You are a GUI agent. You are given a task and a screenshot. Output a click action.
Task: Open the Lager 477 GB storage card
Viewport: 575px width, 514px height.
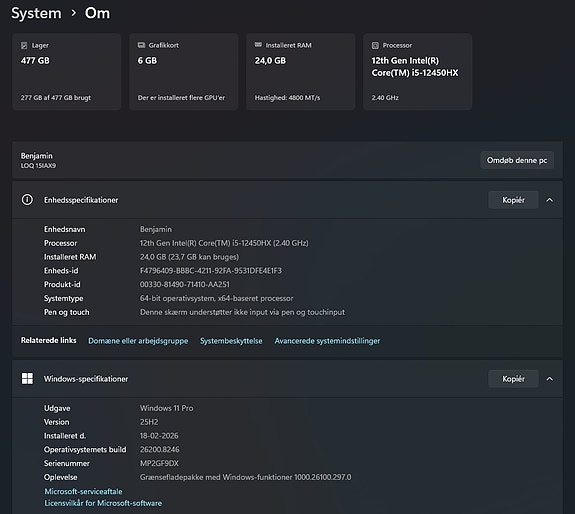(67, 72)
